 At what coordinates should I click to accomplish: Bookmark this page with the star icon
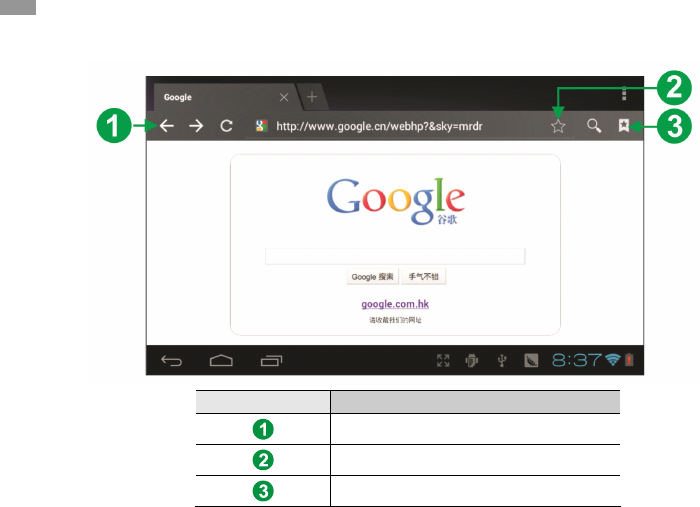pos(558,126)
